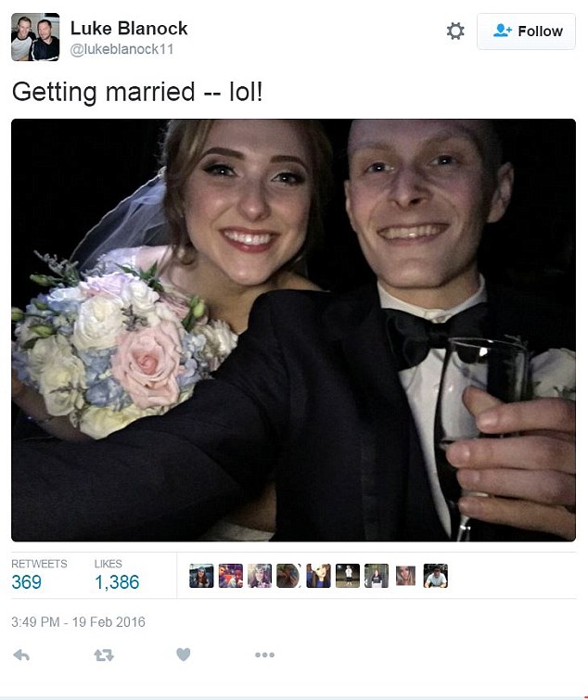Like the tweet with heart icon
This screenshot has width=588, height=700.
(x=183, y=655)
